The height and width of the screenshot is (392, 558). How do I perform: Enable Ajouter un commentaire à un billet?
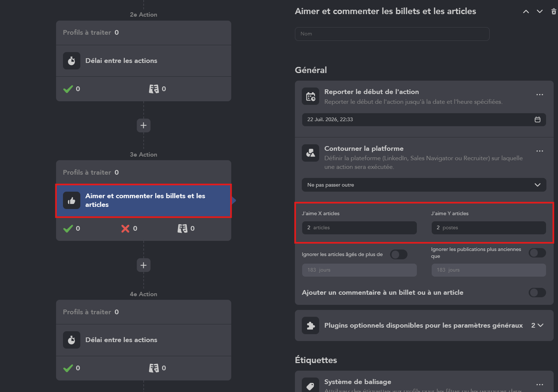(537, 293)
